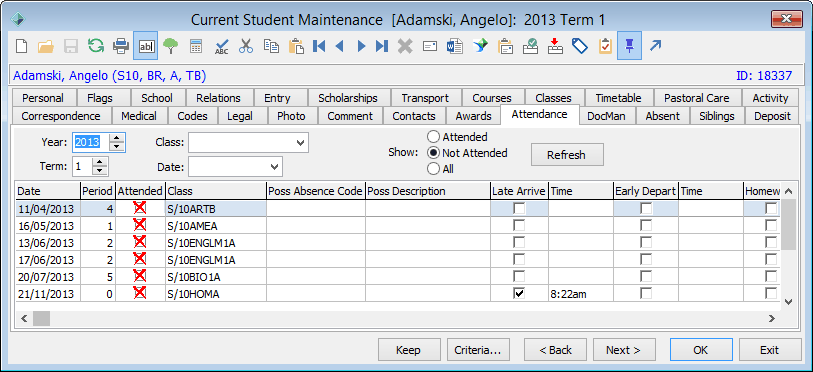This screenshot has height=372, width=813.
Task: Open the calculator icon
Action: 195,47
